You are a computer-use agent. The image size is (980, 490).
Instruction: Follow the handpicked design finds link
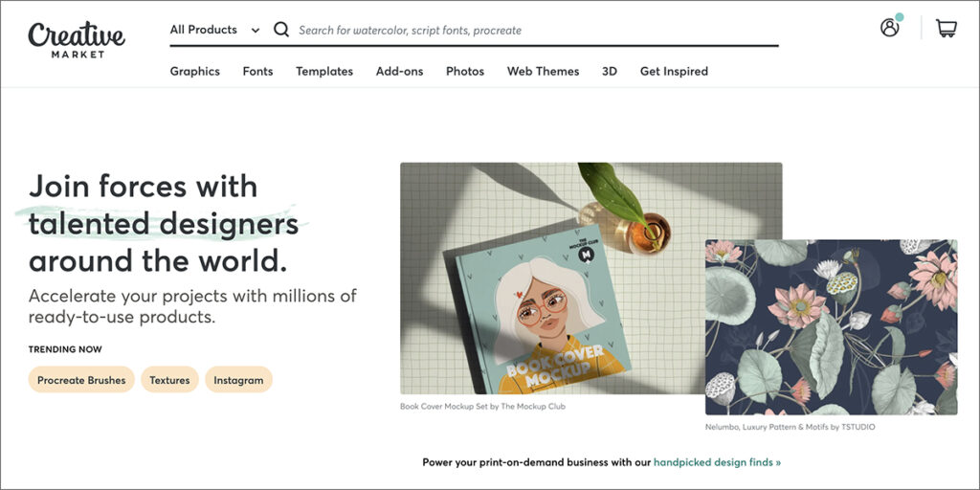click(x=717, y=462)
